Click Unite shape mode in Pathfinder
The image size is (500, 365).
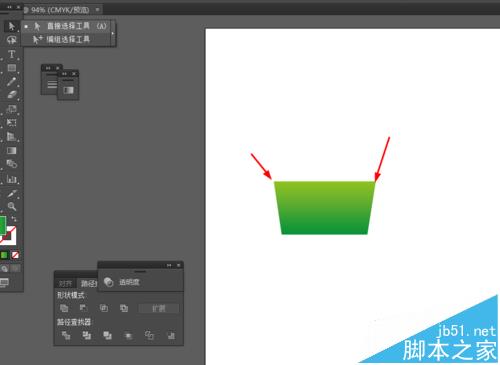tap(64, 308)
